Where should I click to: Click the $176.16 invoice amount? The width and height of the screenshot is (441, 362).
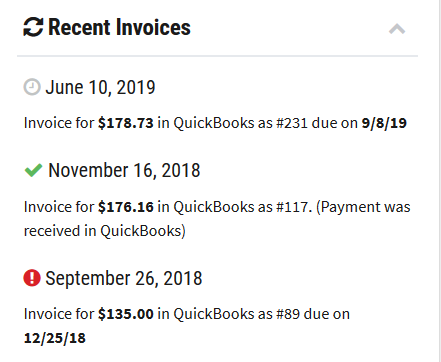pos(126,207)
